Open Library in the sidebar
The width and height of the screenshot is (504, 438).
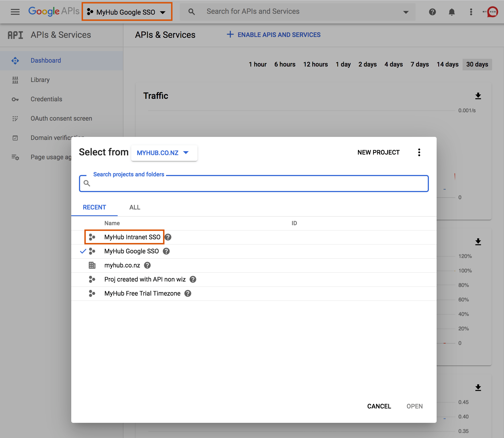[62, 80]
